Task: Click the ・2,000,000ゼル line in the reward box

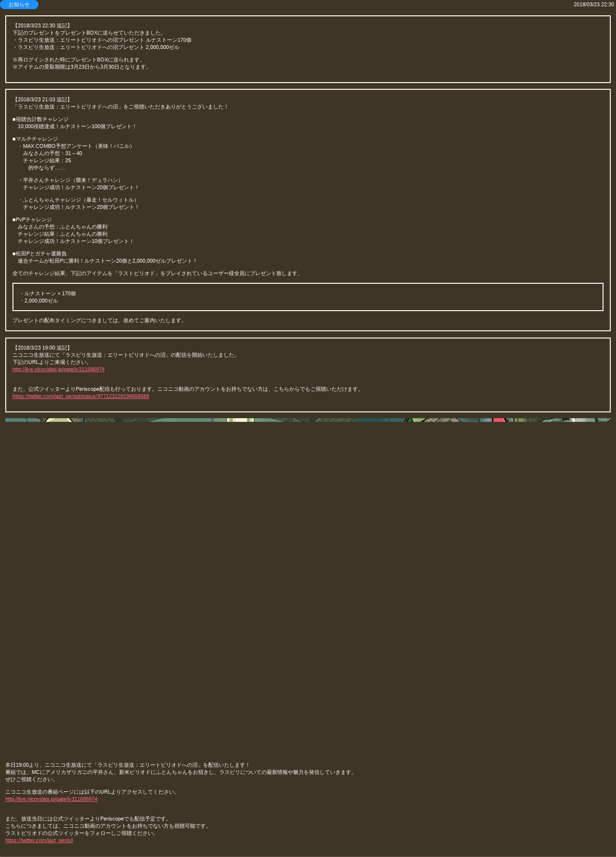Action: coord(38,301)
